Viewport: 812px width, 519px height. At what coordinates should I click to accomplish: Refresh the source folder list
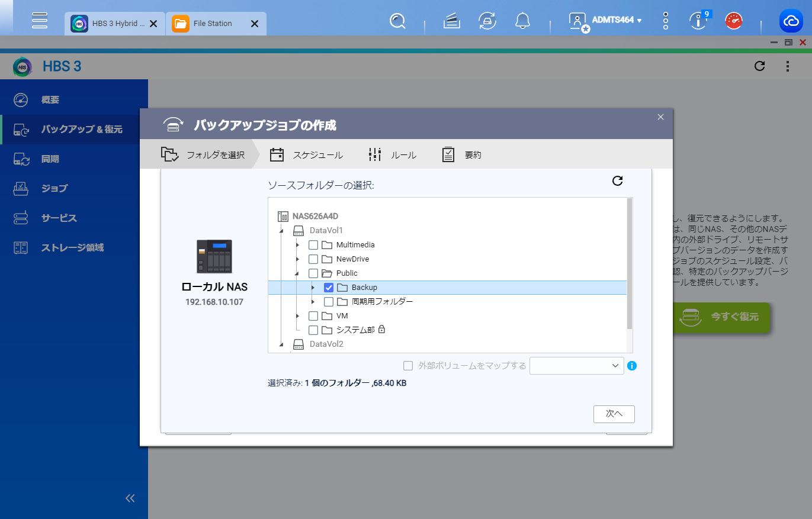click(x=617, y=180)
